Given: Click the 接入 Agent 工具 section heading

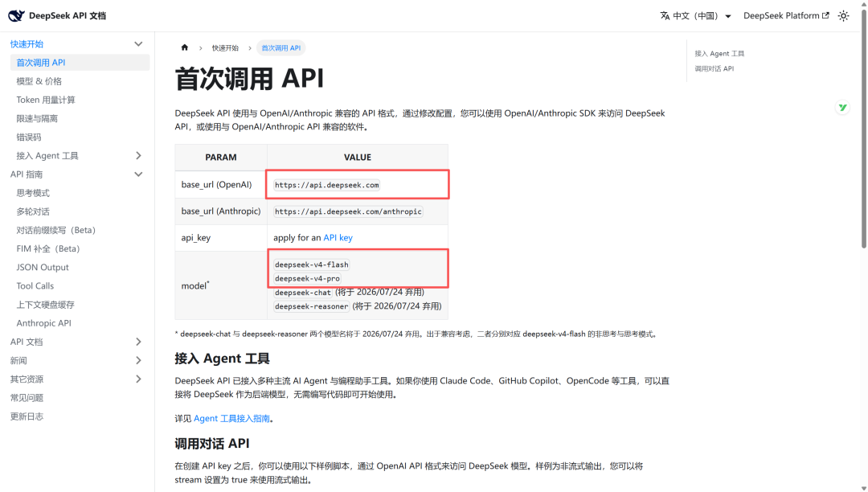Looking at the screenshot, I should [222, 359].
